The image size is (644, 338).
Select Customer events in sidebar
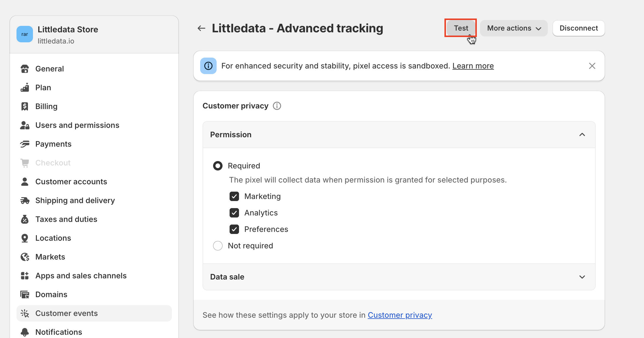[94, 313]
